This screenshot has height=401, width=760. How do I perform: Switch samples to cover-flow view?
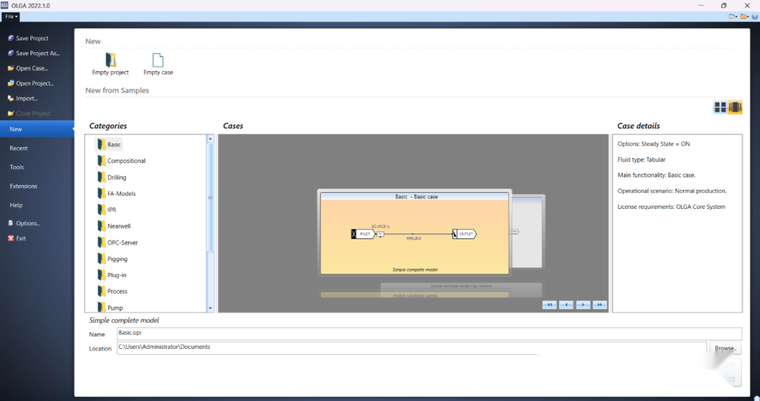tap(735, 107)
